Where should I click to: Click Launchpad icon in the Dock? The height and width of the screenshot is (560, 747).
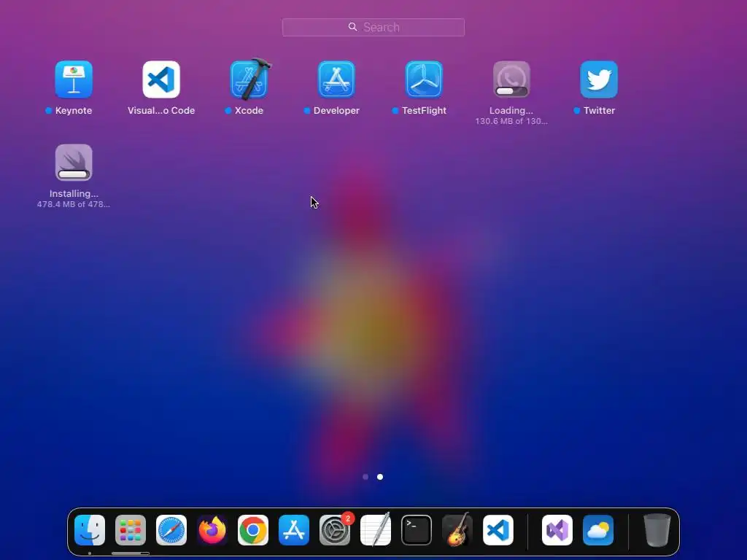130,530
